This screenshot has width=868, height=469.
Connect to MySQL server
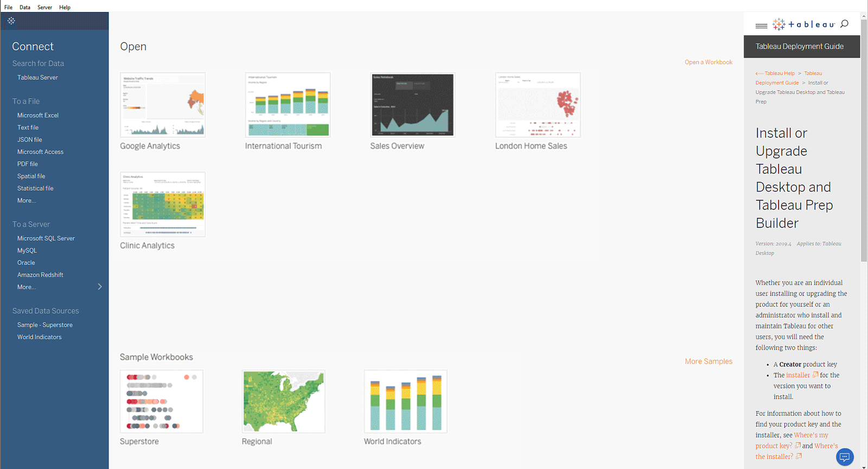(27, 250)
